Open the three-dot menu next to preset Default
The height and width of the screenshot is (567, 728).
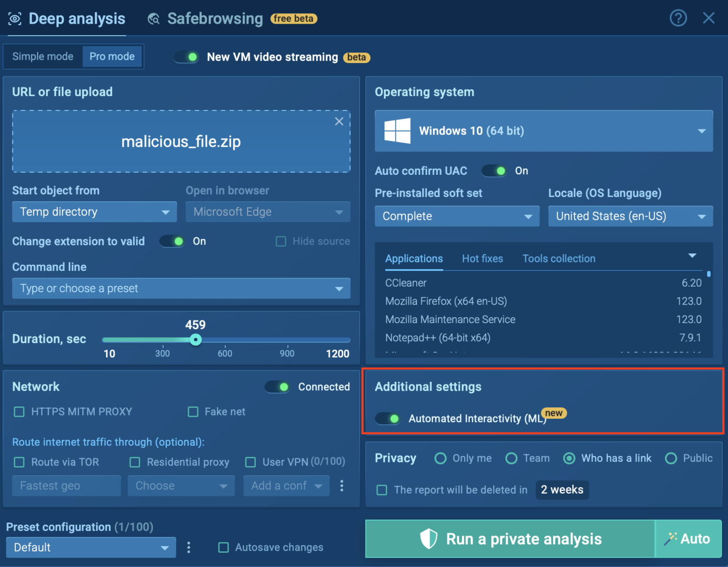pos(189,548)
